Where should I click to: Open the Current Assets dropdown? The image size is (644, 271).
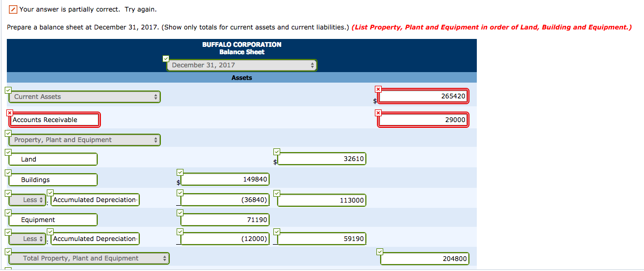85,97
